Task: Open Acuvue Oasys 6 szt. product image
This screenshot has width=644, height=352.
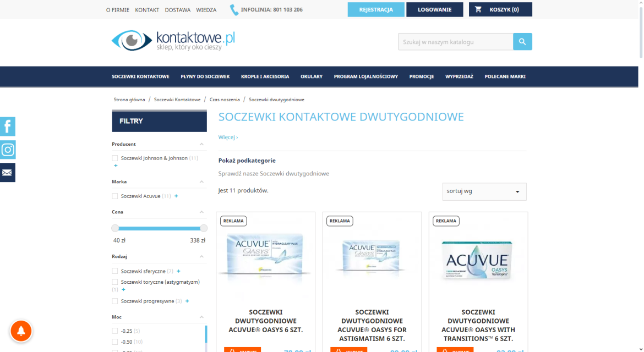Action: (265, 258)
